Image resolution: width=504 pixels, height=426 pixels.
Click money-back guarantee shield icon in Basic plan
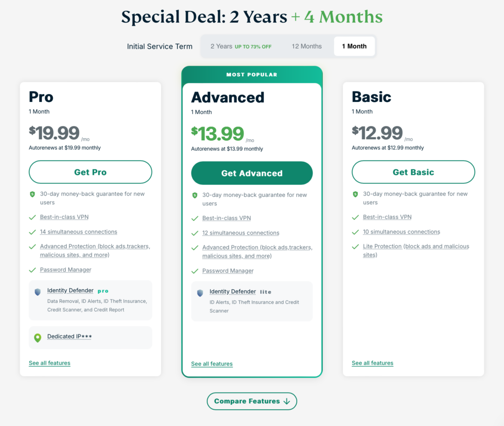pos(355,194)
